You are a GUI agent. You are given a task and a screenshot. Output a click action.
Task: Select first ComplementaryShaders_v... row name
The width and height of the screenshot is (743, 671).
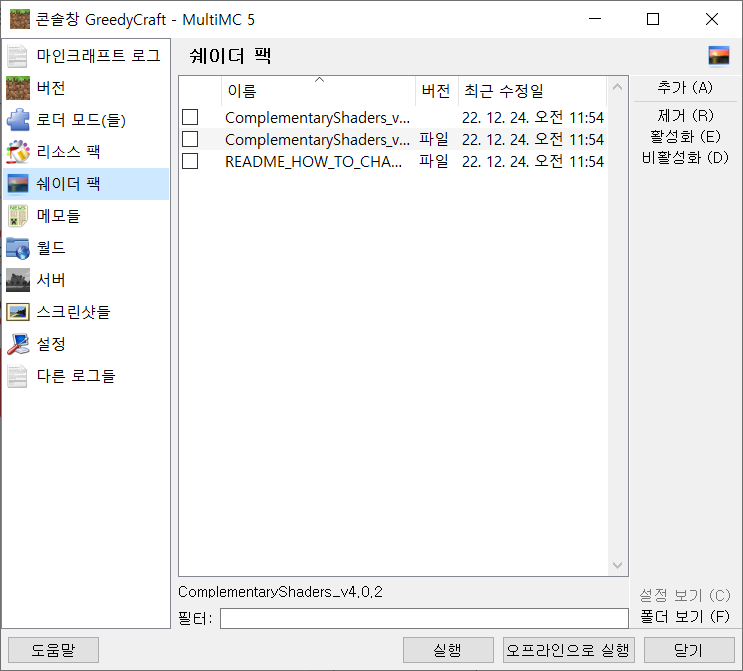point(317,117)
